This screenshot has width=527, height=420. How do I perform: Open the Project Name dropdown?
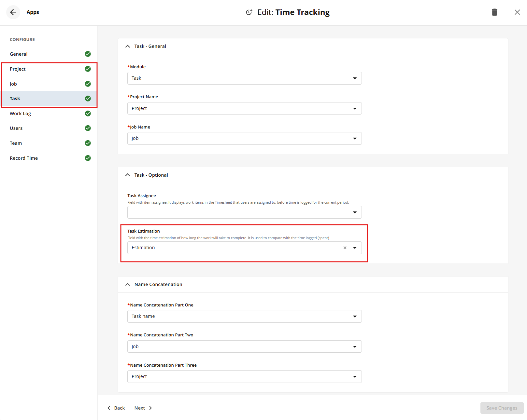tap(244, 108)
